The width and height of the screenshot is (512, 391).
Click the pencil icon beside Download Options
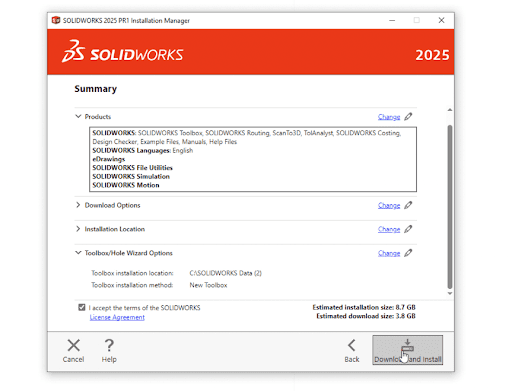408,205
